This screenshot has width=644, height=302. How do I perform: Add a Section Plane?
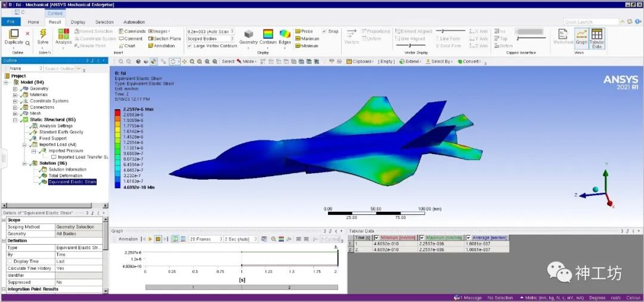pos(165,39)
